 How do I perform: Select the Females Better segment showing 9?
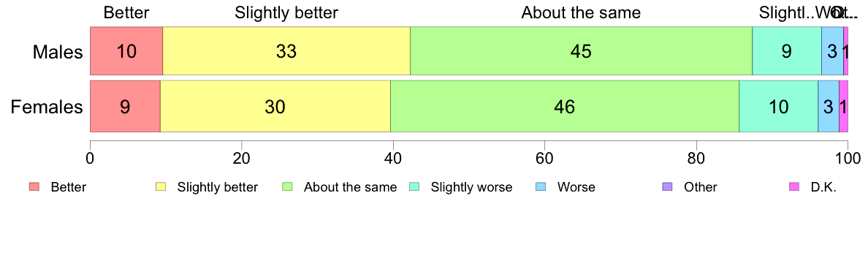125,106
